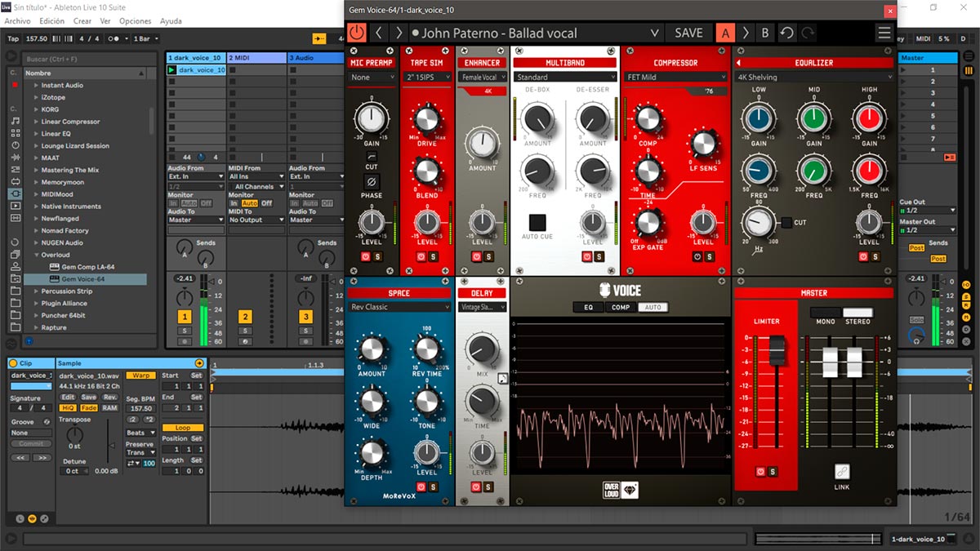Bypass the Enhancer module
980x551 pixels.
coord(476,256)
